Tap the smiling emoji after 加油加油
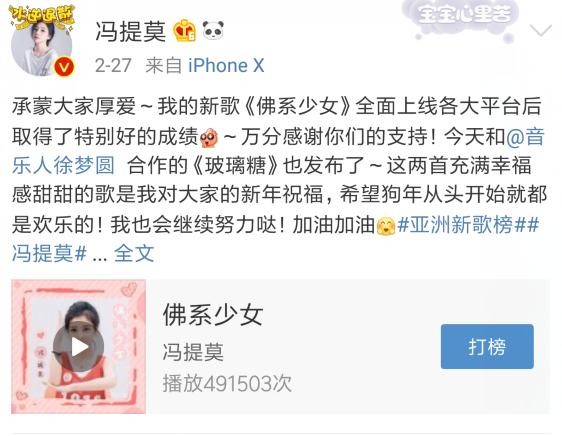 [x=386, y=226]
